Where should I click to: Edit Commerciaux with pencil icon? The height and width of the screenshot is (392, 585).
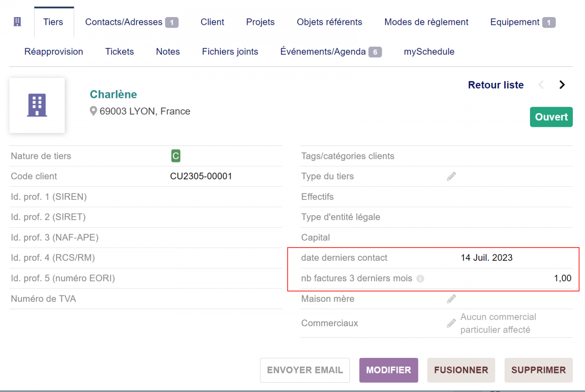point(451,323)
